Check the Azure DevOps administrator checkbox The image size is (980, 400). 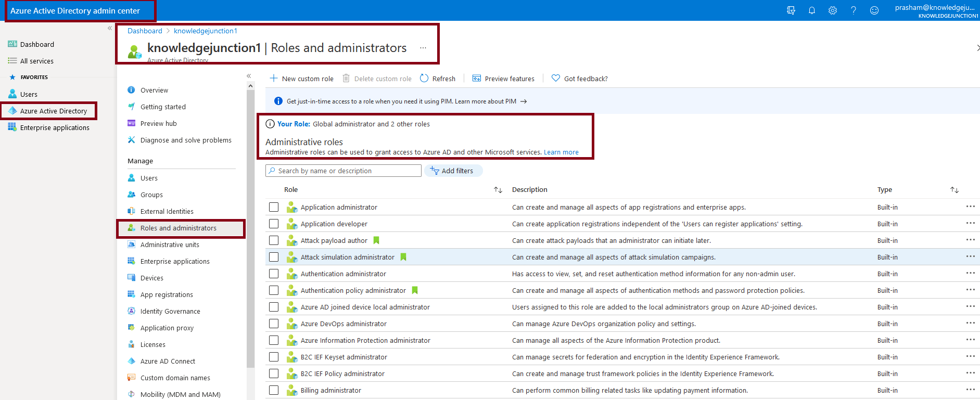(274, 324)
